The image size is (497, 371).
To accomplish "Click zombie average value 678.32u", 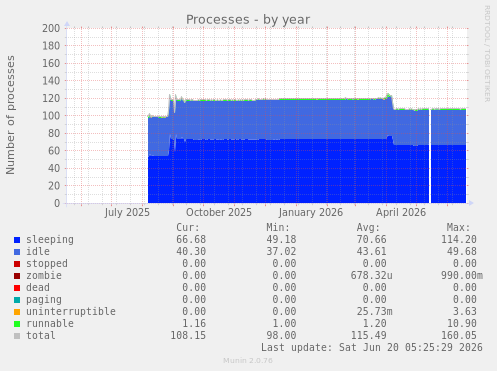I will click(371, 275).
